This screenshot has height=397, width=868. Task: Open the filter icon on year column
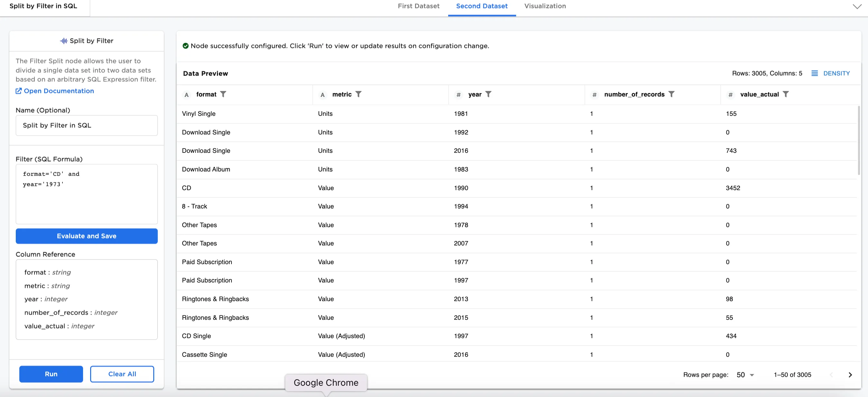pyautogui.click(x=489, y=94)
